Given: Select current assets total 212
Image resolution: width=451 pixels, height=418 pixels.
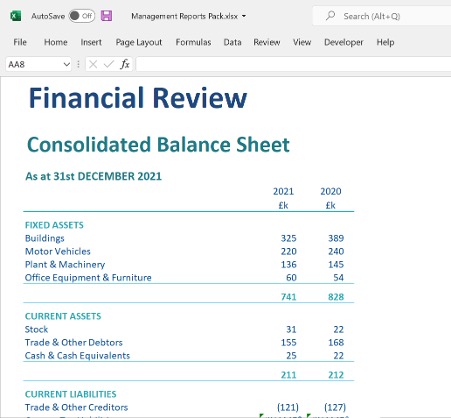Looking at the screenshot, I should click(x=336, y=375).
